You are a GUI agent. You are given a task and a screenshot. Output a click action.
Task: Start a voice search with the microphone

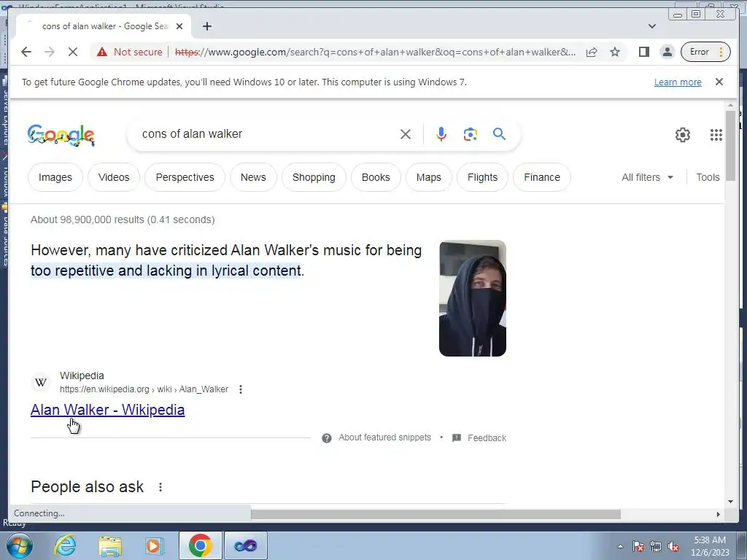(441, 134)
